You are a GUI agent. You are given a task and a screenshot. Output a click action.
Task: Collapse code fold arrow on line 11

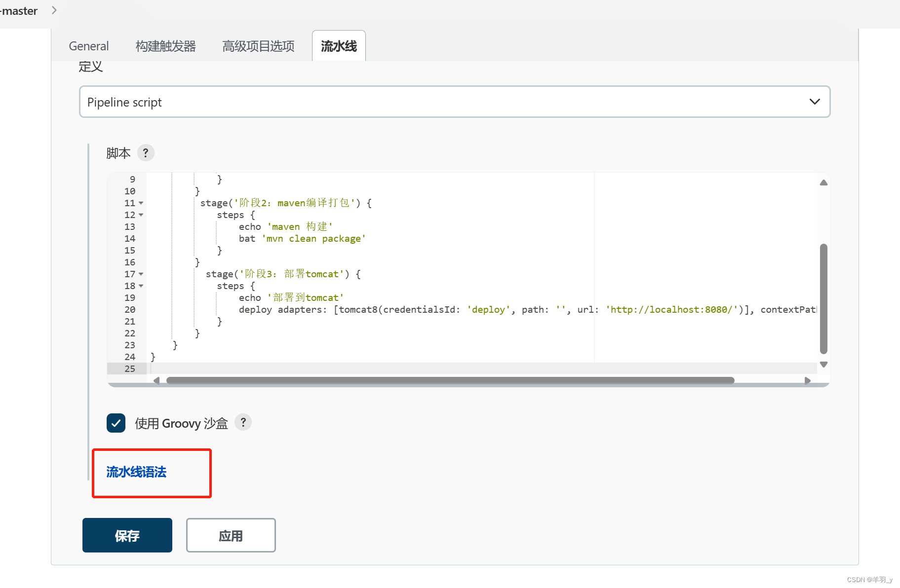tap(141, 203)
